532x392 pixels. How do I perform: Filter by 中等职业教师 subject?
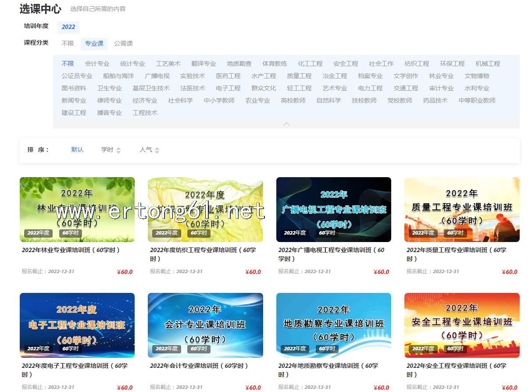(477, 100)
